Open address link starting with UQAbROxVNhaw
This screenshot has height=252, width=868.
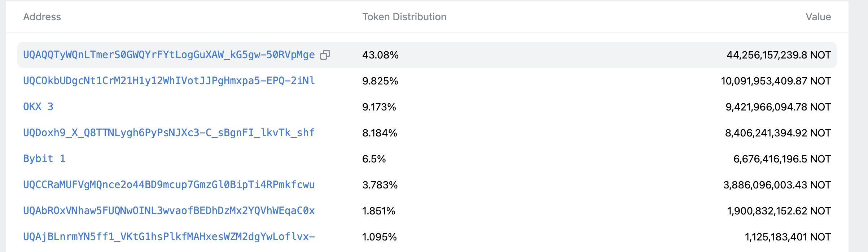pyautogui.click(x=169, y=211)
